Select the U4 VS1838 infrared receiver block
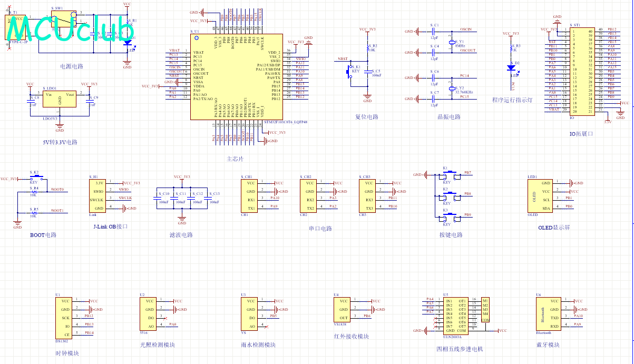 click(342, 309)
